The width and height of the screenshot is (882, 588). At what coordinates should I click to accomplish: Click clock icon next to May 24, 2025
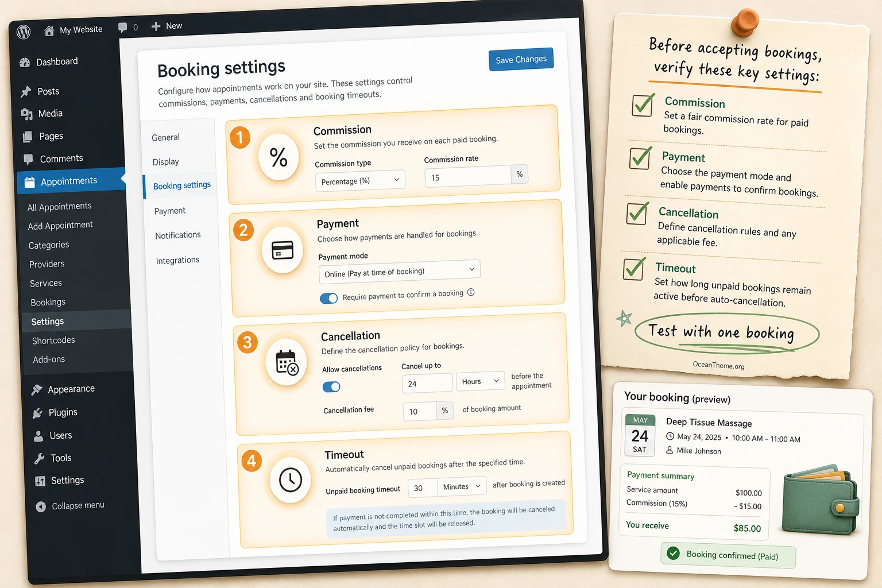point(670,436)
